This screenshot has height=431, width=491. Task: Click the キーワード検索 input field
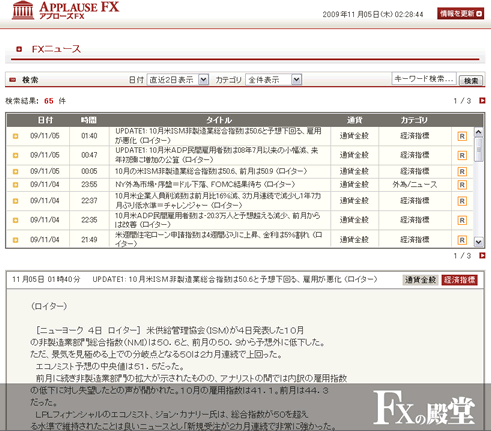[424, 79]
